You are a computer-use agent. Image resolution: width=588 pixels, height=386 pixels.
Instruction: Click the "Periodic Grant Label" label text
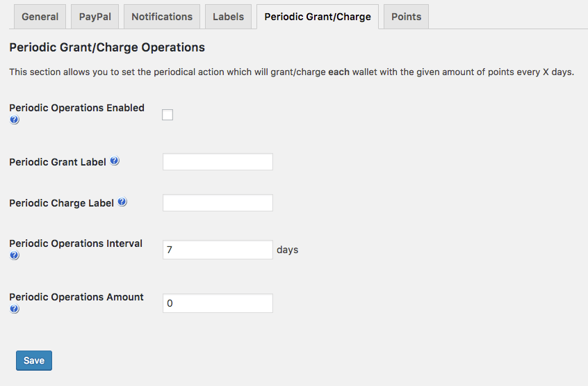click(x=58, y=162)
